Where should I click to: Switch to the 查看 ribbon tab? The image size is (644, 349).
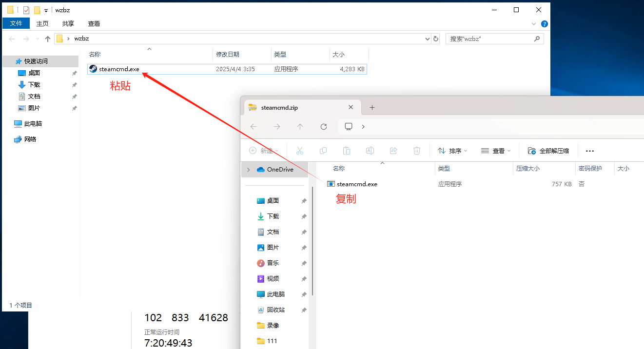point(94,23)
